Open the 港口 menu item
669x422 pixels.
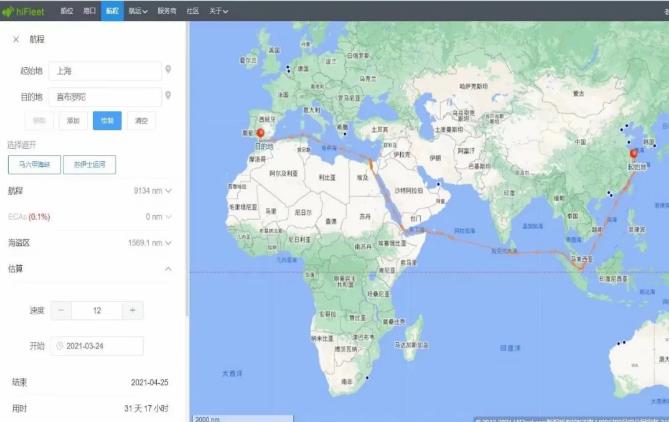click(90, 11)
